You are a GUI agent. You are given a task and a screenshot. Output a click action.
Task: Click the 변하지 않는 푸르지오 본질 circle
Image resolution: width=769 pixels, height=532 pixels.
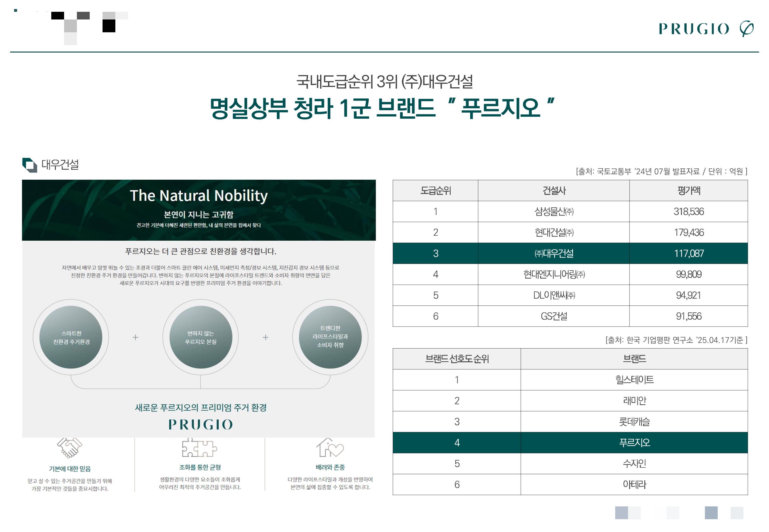[x=200, y=337]
